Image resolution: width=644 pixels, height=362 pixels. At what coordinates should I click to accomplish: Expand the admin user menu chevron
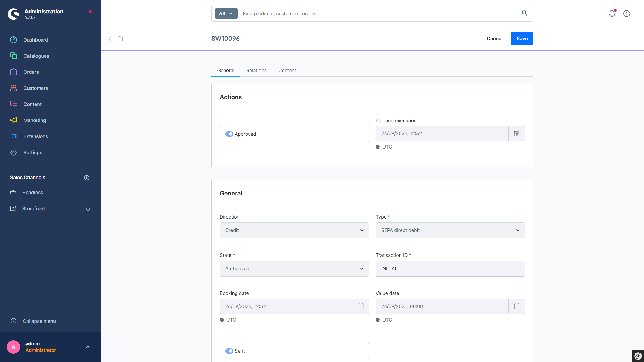click(88, 347)
